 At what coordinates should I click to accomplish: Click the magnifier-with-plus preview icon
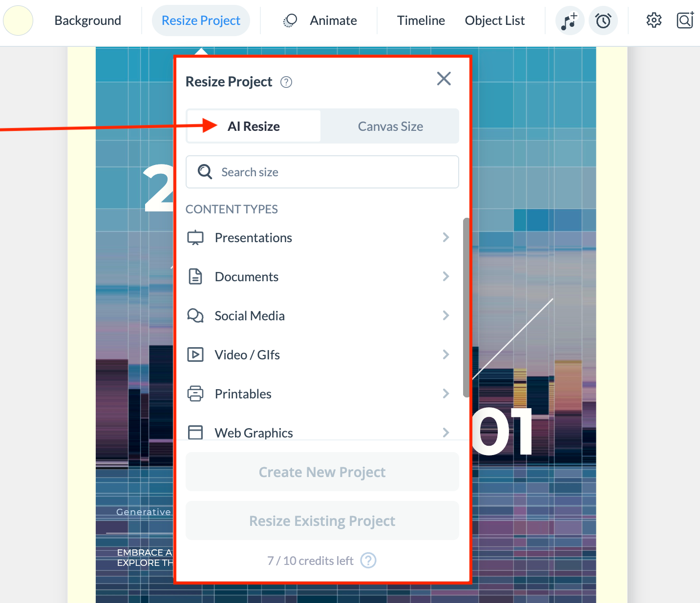(x=685, y=21)
